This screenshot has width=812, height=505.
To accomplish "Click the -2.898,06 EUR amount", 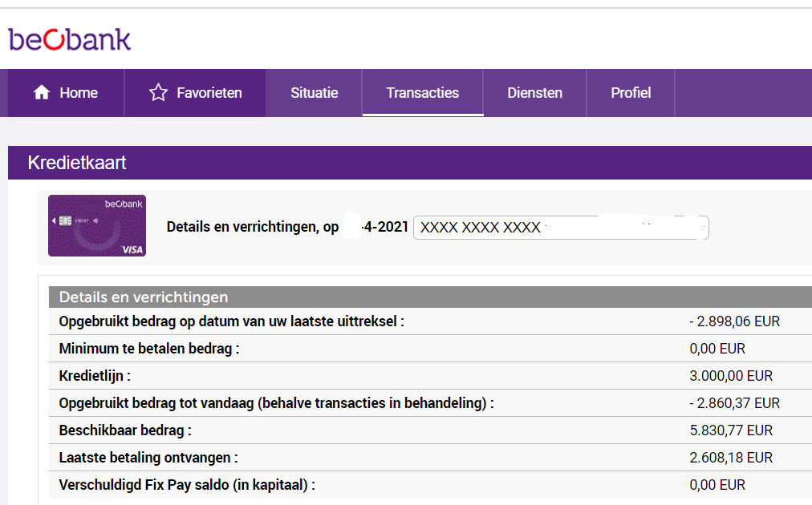I will coord(734,321).
